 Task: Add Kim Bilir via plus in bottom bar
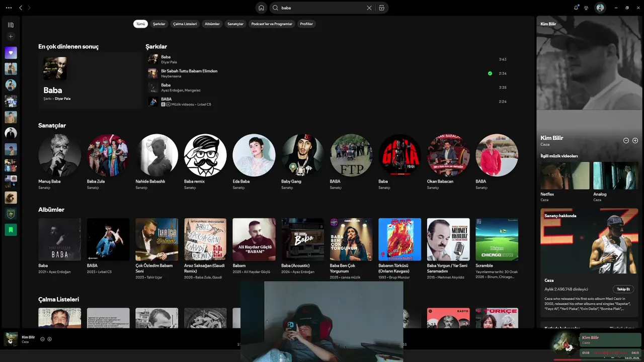(x=49, y=339)
